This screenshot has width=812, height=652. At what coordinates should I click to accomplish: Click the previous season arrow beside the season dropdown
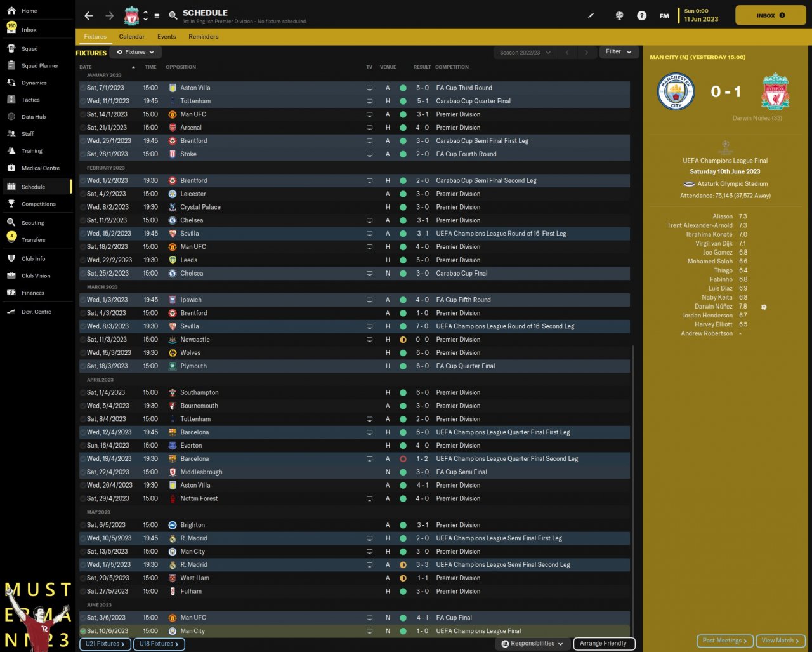(568, 52)
